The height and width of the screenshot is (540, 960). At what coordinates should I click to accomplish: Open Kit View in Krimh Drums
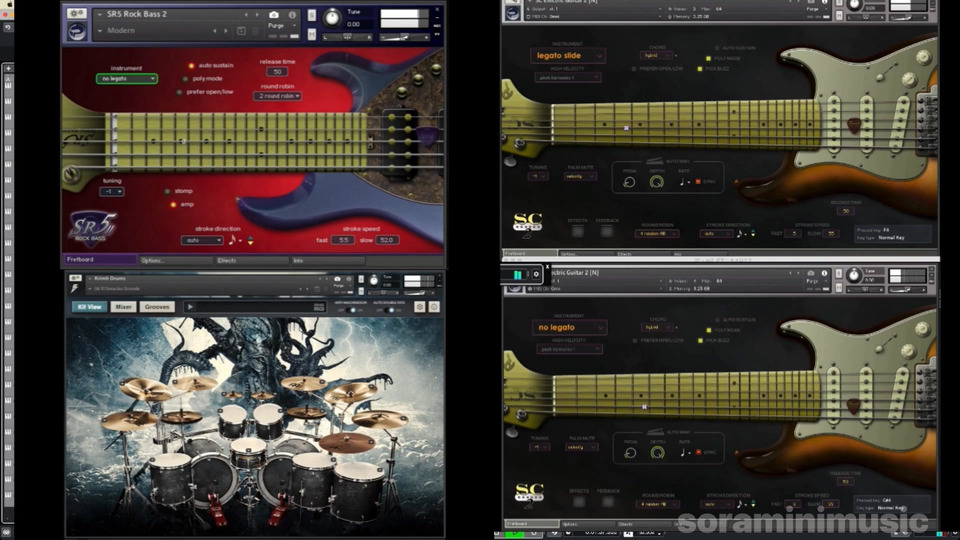point(89,307)
